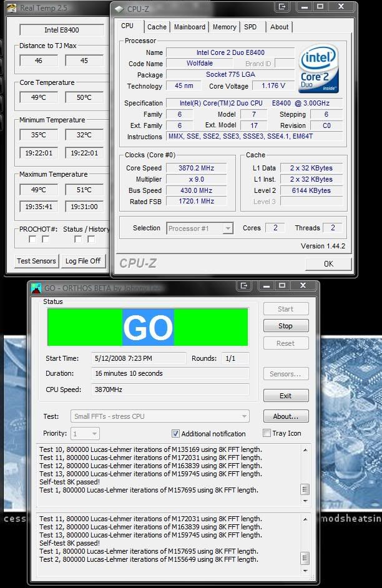
Task: Switch to the Cache tab
Action: click(x=157, y=27)
